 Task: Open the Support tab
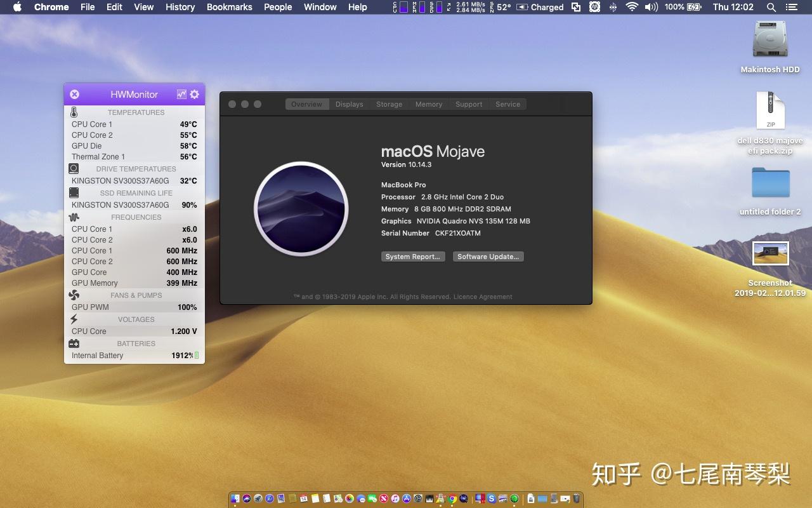click(469, 104)
